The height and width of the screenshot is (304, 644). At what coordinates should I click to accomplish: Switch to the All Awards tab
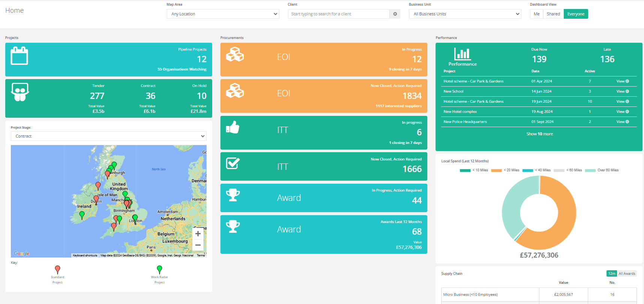(x=627, y=274)
